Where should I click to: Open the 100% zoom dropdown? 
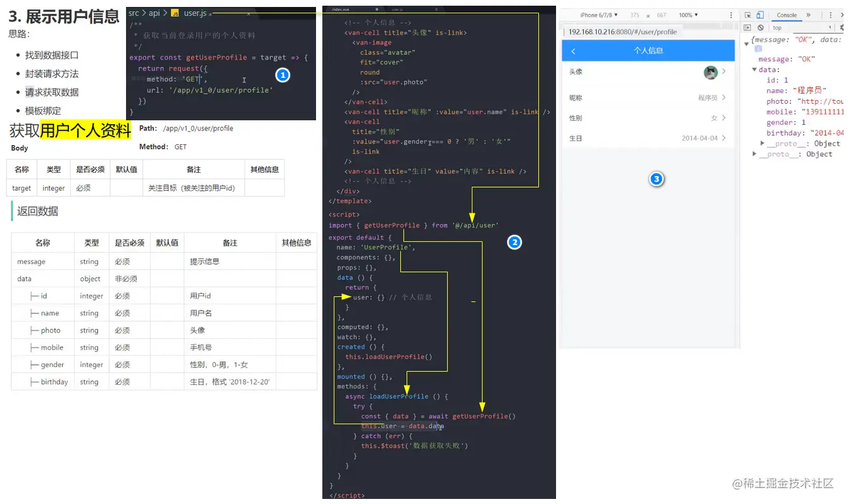[688, 15]
